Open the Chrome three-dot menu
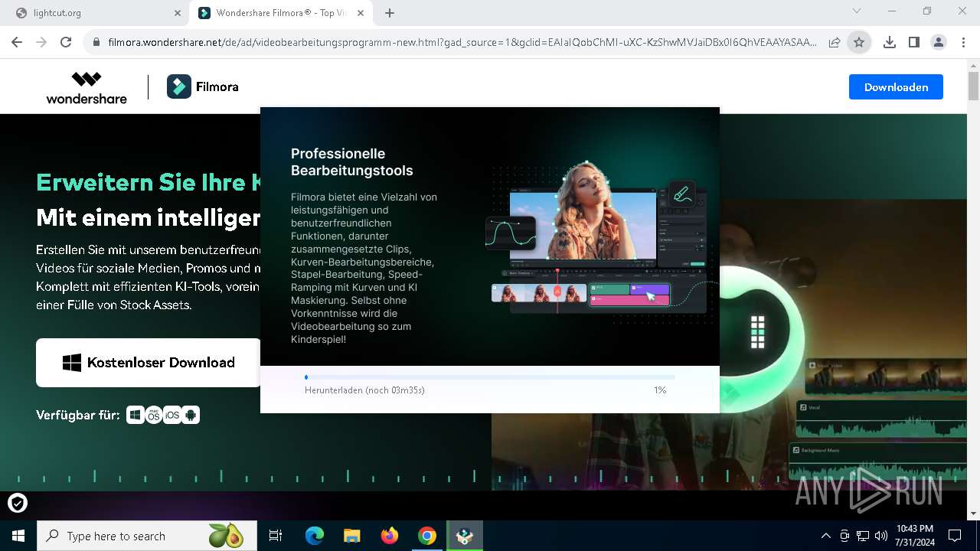Image resolution: width=980 pixels, height=551 pixels. (963, 43)
